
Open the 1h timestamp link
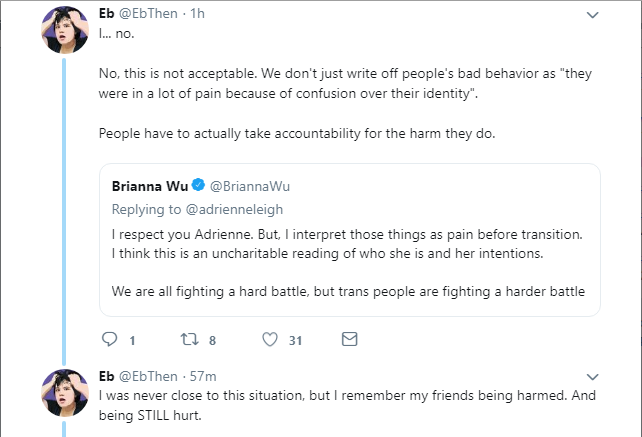(197, 14)
